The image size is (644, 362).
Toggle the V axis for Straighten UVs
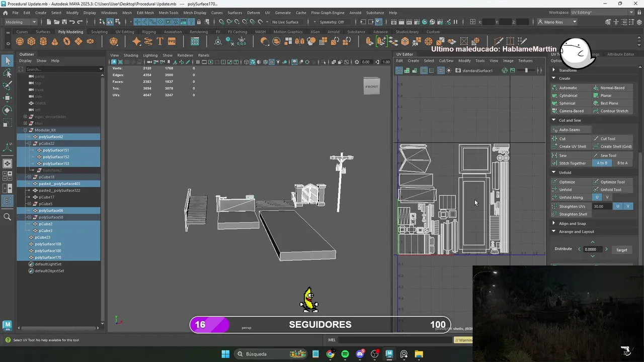pyautogui.click(x=627, y=206)
